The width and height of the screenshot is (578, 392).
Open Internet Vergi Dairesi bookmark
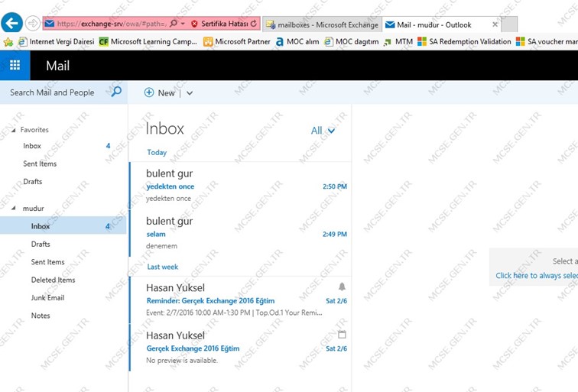coord(57,41)
